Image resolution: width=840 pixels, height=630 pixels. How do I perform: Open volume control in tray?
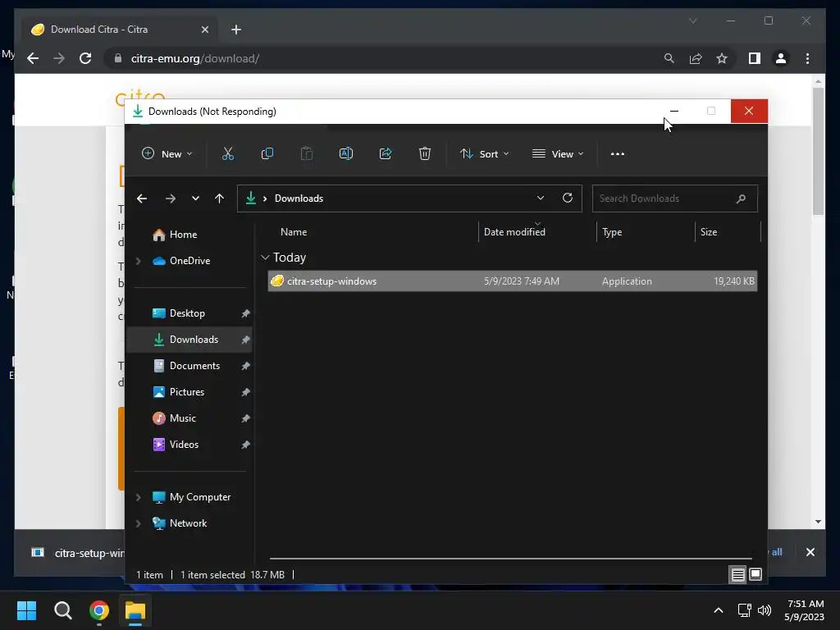pos(765,610)
